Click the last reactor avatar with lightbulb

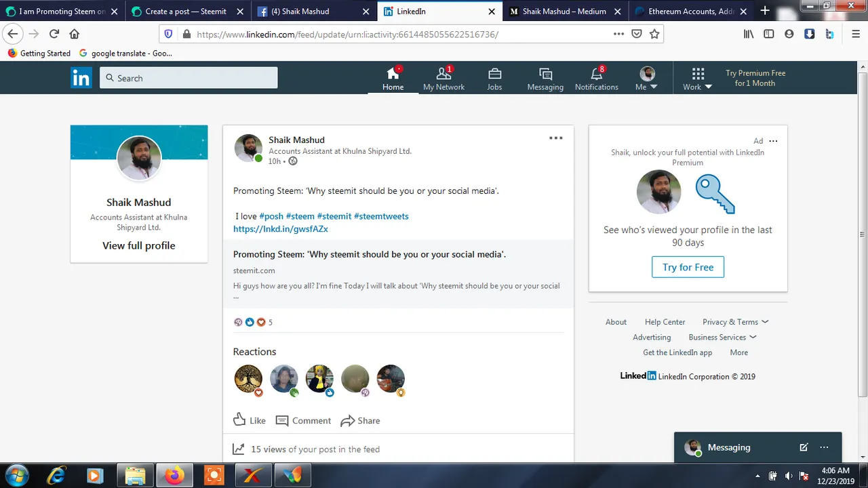tap(391, 379)
